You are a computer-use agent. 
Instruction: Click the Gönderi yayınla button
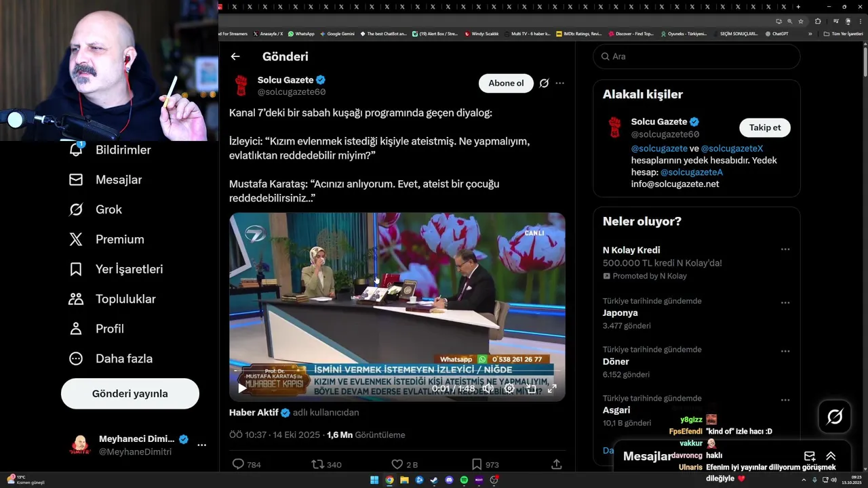130,394
